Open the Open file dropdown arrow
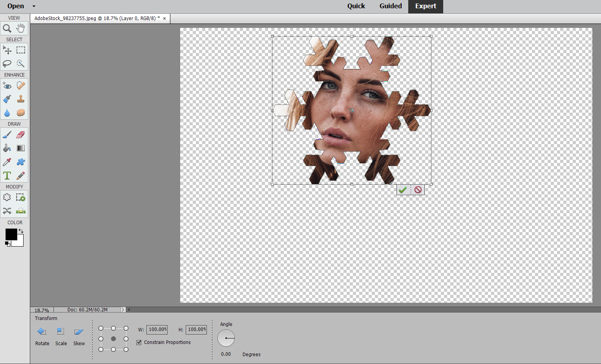601x364 pixels. point(34,6)
